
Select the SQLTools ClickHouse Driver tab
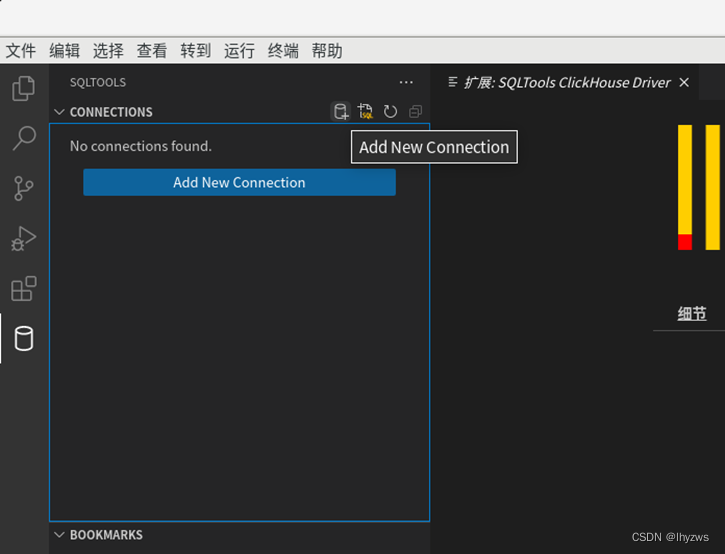coord(564,82)
